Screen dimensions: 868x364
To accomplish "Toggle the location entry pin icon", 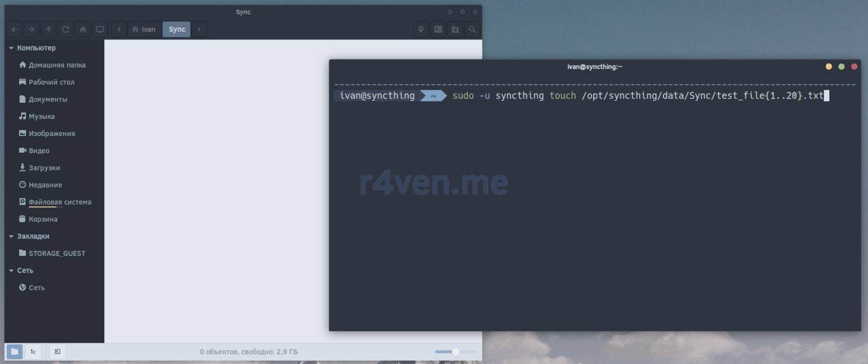I will (x=421, y=30).
